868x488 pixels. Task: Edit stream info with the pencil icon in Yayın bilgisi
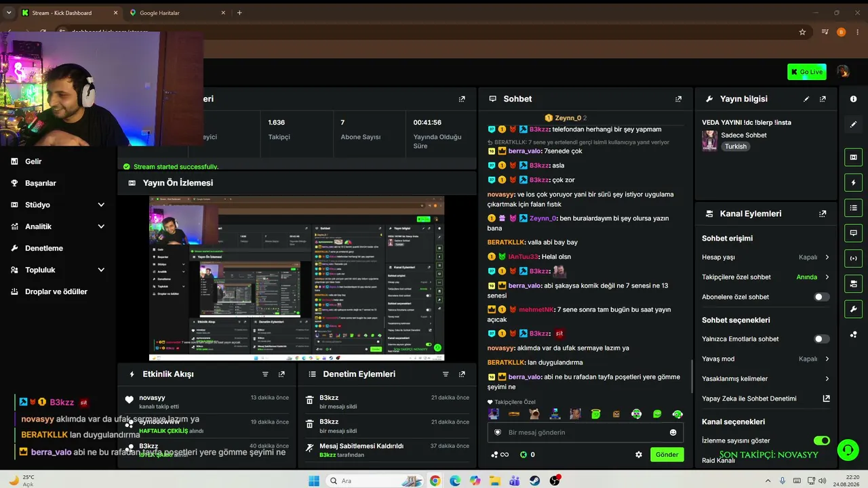pos(806,99)
